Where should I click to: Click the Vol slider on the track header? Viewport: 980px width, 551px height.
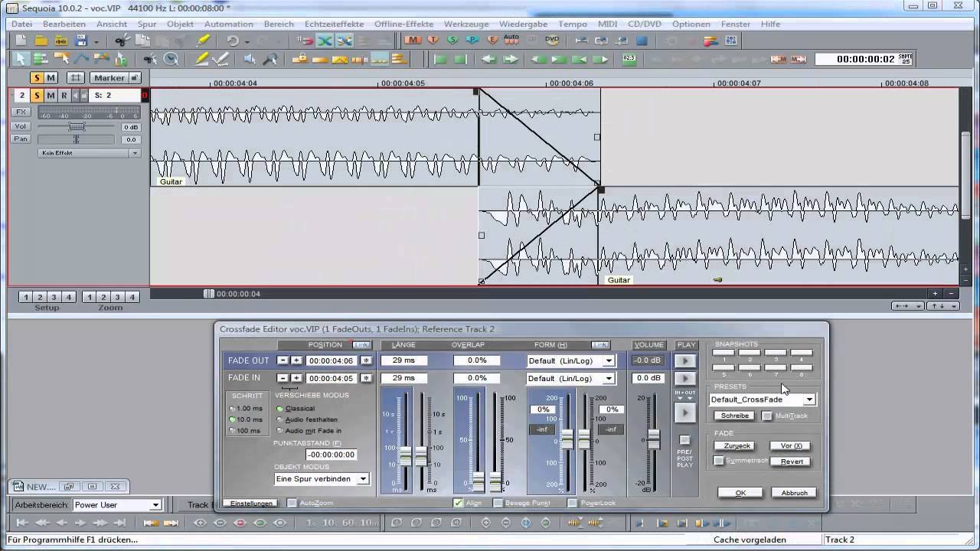tap(77, 126)
